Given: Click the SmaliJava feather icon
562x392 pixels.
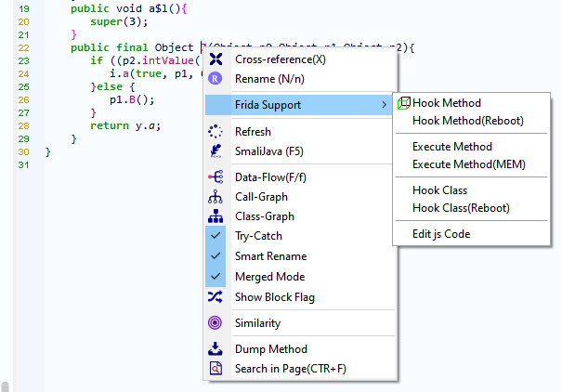Looking at the screenshot, I should pyautogui.click(x=216, y=151).
